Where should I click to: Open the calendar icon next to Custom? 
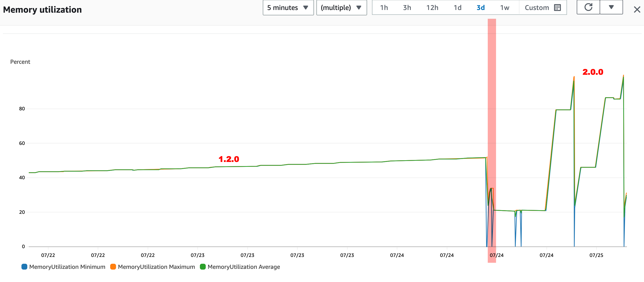[557, 8]
